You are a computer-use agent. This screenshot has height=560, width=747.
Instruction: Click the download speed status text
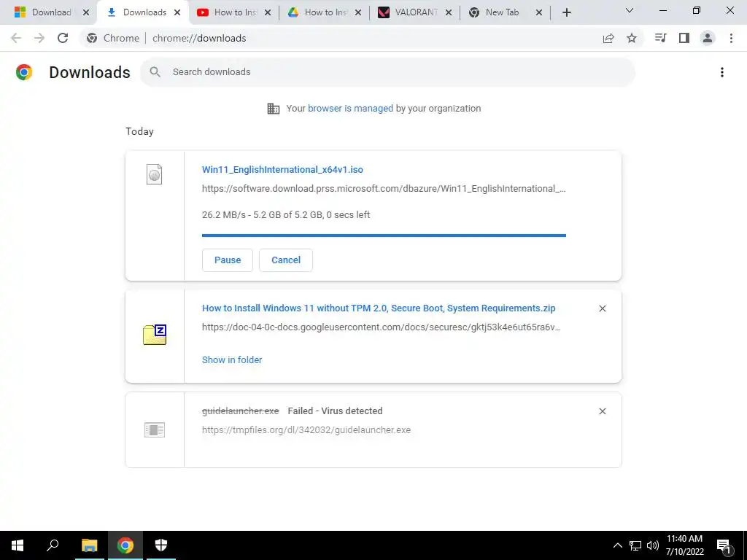[286, 215]
